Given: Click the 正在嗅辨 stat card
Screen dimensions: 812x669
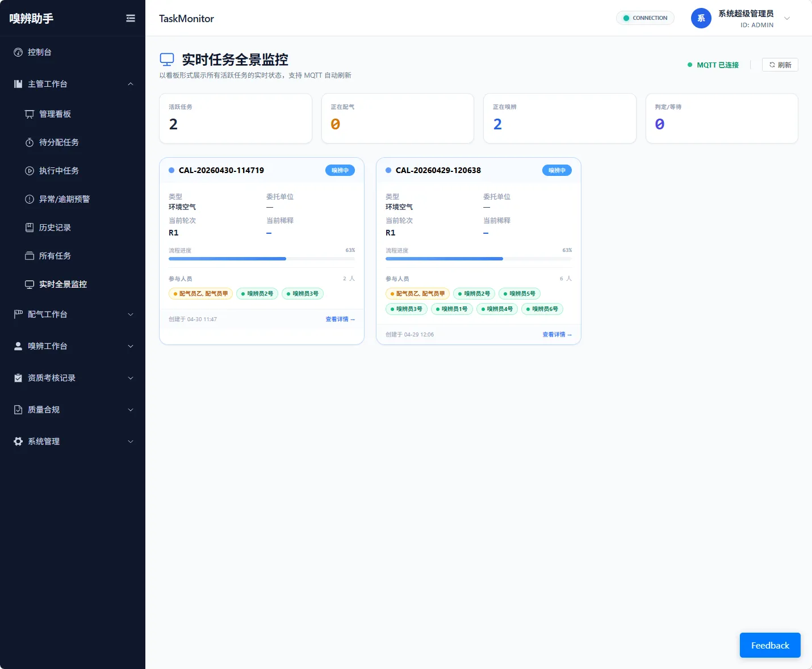Looking at the screenshot, I should (560, 118).
